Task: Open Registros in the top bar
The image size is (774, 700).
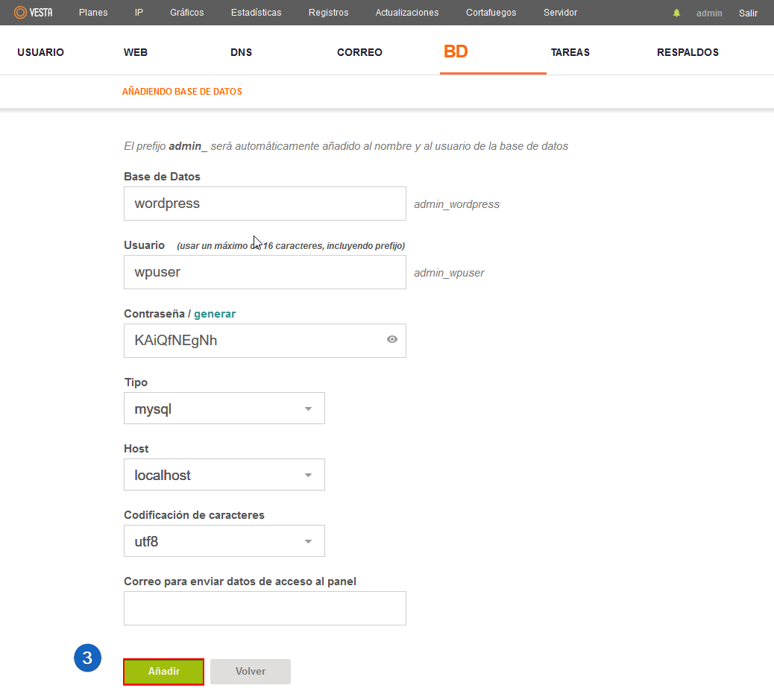Action: [328, 13]
